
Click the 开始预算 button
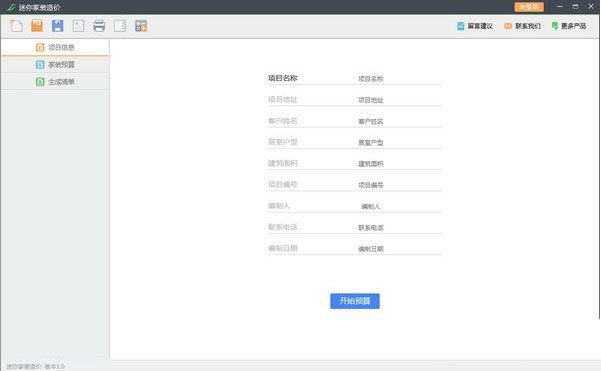tap(355, 301)
